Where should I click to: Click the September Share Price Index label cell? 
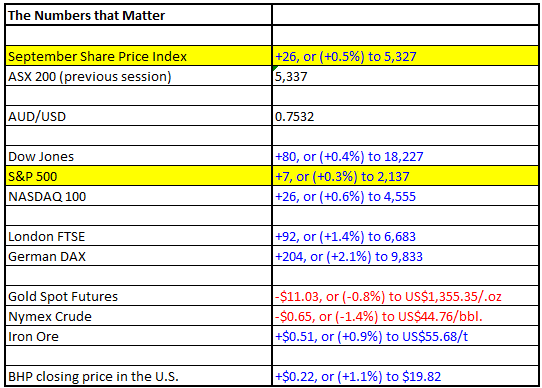tap(139, 56)
